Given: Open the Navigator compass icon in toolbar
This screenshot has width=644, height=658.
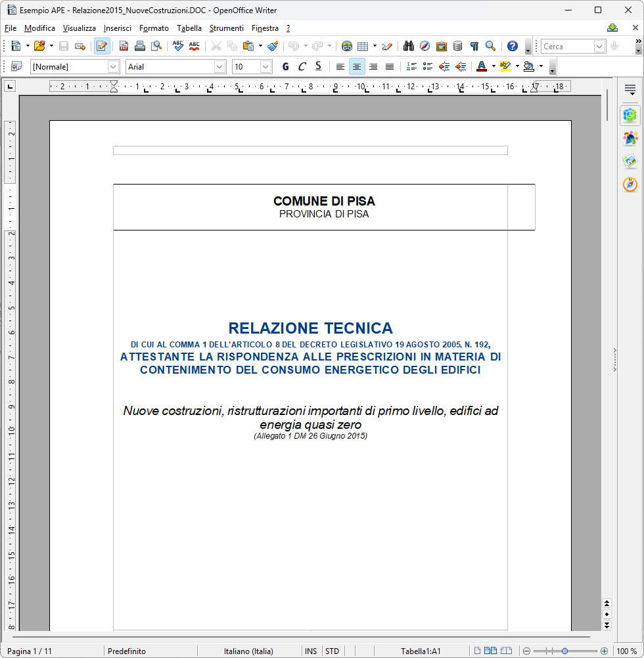Looking at the screenshot, I should tap(425, 46).
